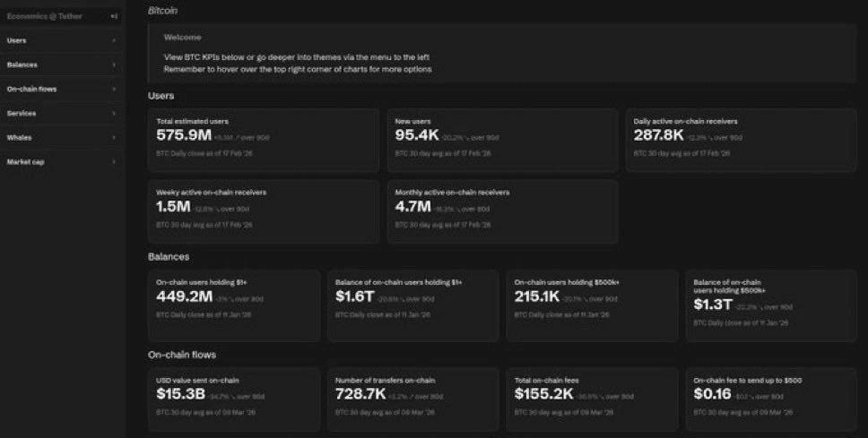Select the New users KPI card
This screenshot has width=868, height=438.
[x=502, y=140]
